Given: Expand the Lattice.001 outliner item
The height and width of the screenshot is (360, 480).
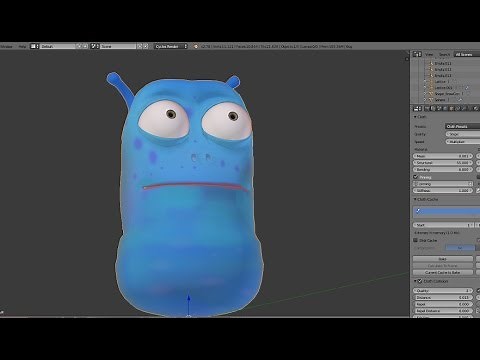Looking at the screenshot, I should tap(425, 88).
